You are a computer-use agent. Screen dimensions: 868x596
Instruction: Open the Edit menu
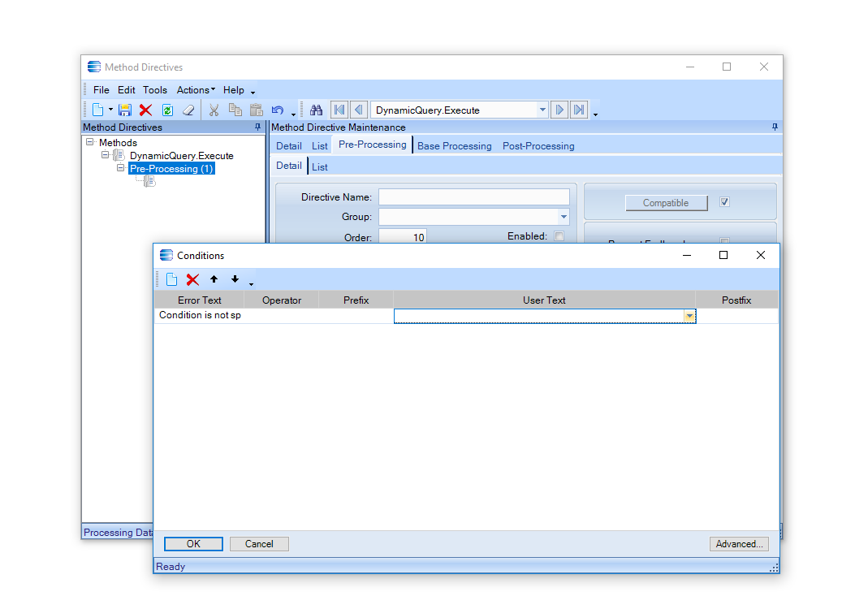[126, 89]
